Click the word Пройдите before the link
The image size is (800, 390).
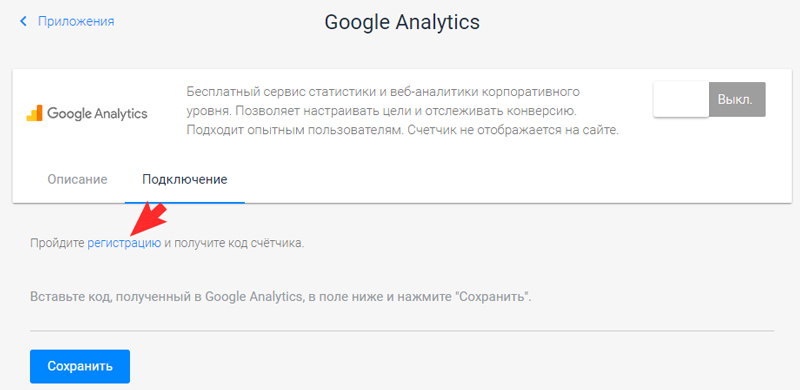(x=57, y=243)
